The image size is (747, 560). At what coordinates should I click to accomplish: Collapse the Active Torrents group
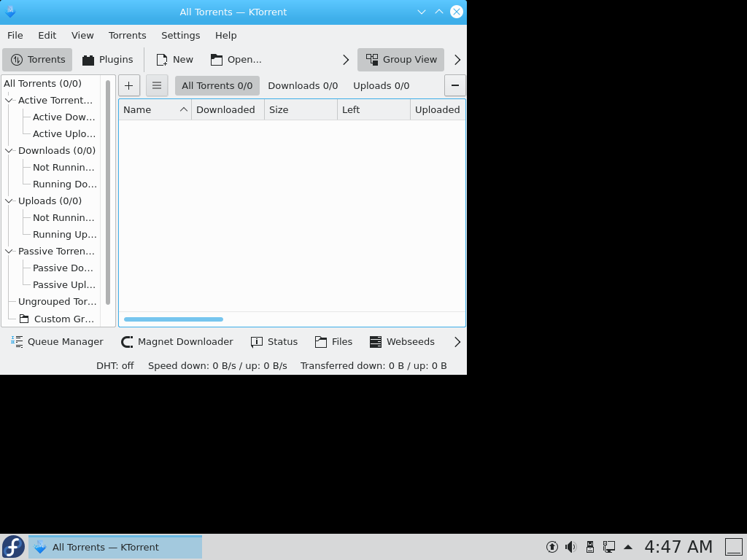(9, 101)
